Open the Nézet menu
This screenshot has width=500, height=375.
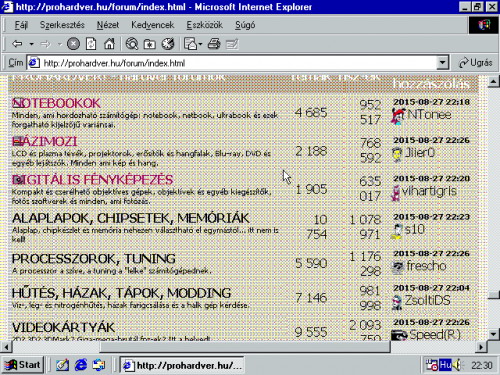click(x=108, y=25)
